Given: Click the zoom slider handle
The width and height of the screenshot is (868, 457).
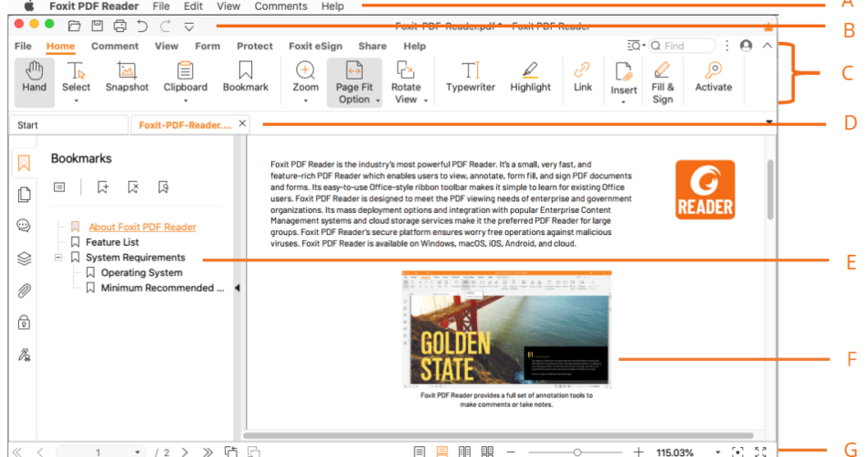Looking at the screenshot, I should (x=577, y=452).
